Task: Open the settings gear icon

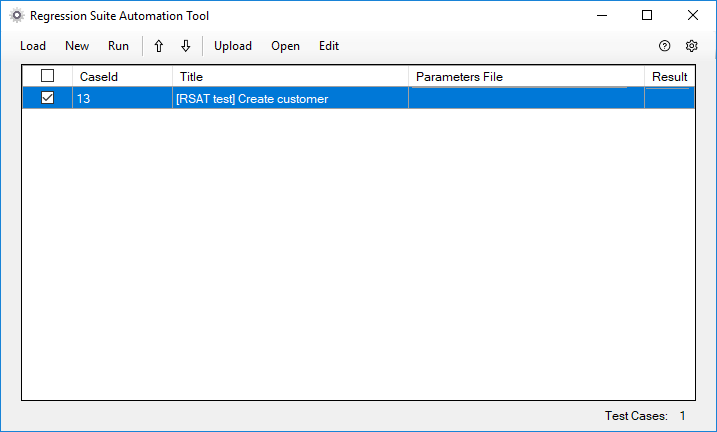Action: 691,46
